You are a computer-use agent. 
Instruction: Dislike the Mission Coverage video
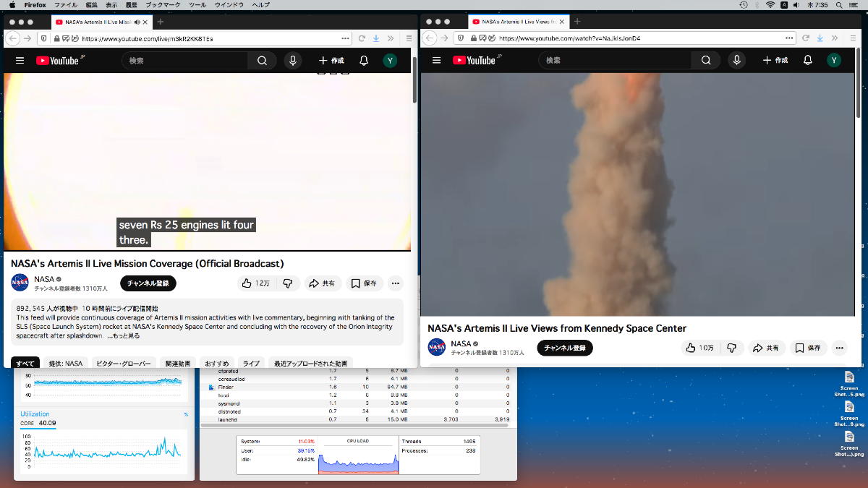[x=287, y=283]
